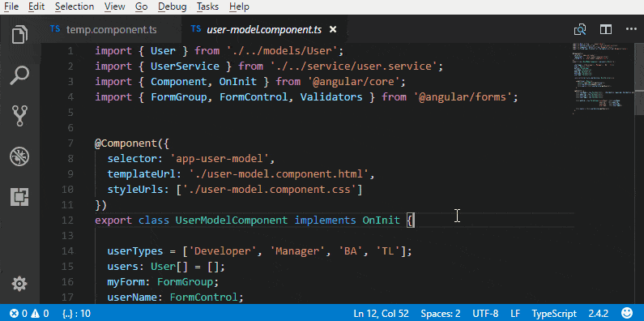Image resolution: width=644 pixels, height=321 pixels.
Task: Change file encoding via UTF-8
Action: pyautogui.click(x=485, y=314)
